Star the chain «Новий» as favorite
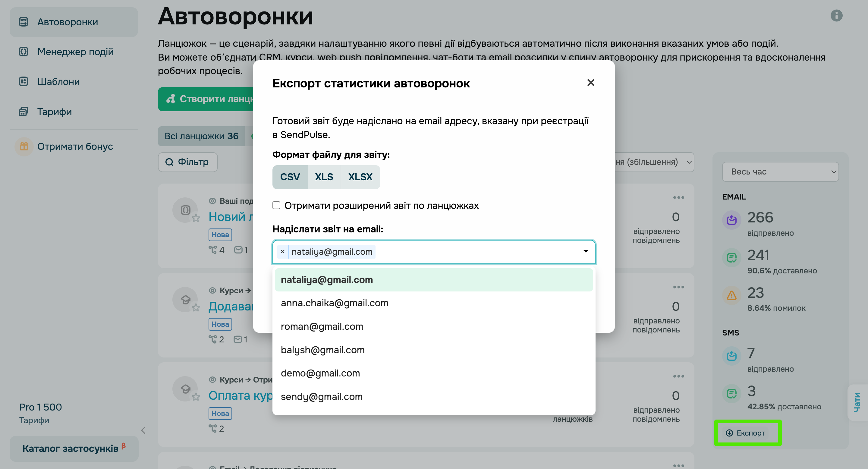The height and width of the screenshot is (469, 868). [x=197, y=218]
